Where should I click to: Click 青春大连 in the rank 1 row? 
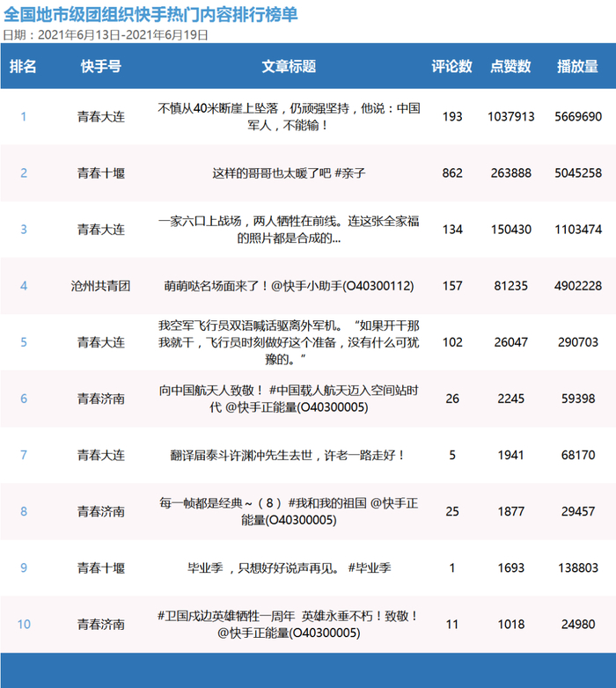101,117
